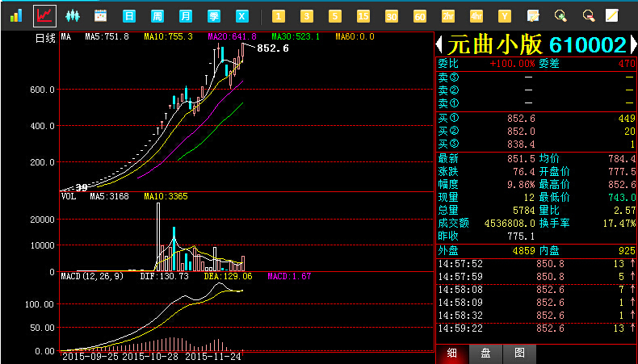Select the line drawing tool icon

(612, 15)
